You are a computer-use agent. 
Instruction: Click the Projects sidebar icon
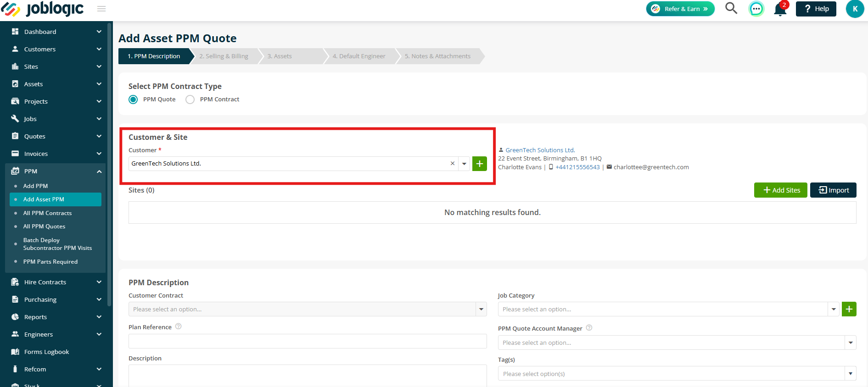pyautogui.click(x=15, y=101)
